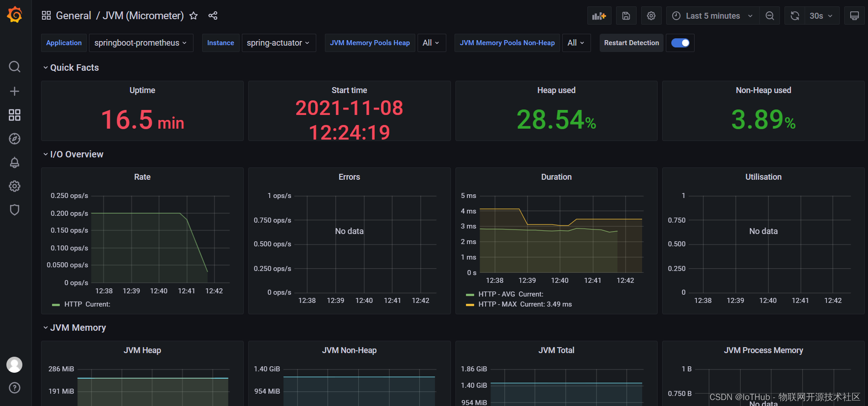Collapse the Quick Facts row
This screenshot has width=868, height=406.
coord(71,68)
